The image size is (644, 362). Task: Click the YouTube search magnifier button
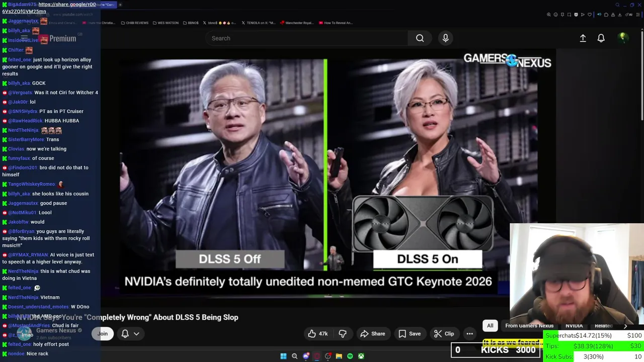(420, 38)
